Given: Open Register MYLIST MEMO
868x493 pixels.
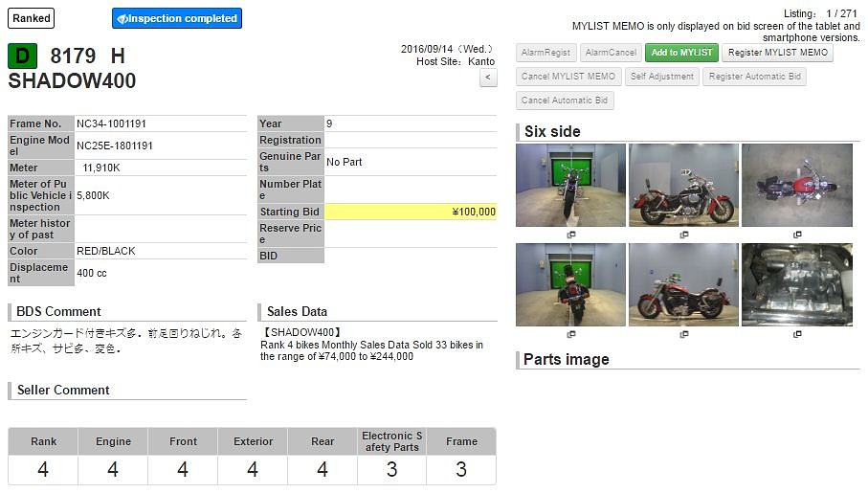Looking at the screenshot, I should coord(777,53).
